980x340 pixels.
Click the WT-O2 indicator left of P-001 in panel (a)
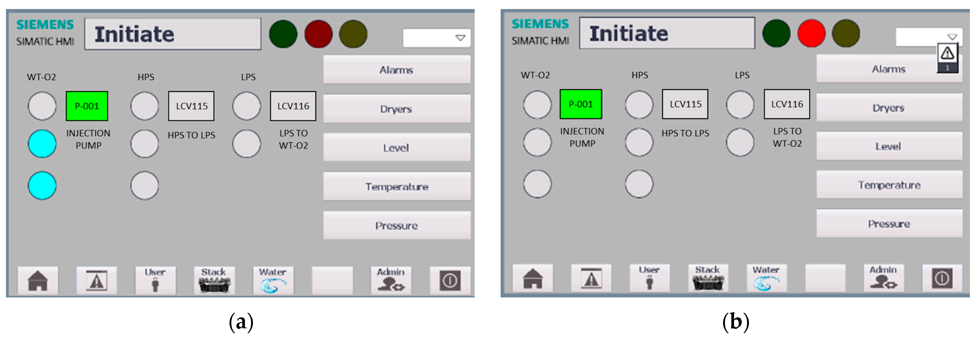point(42,106)
